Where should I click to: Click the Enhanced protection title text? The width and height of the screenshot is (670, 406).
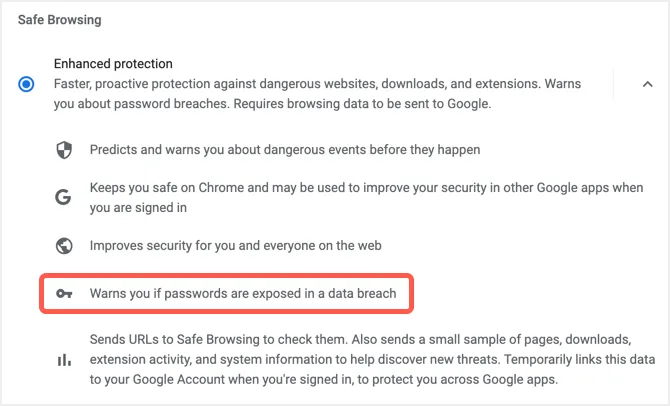pos(113,64)
